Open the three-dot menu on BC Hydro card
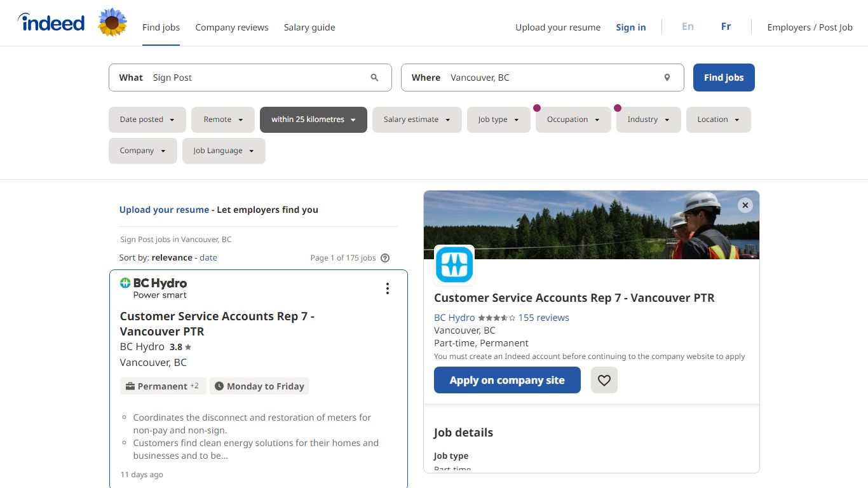 tap(387, 288)
